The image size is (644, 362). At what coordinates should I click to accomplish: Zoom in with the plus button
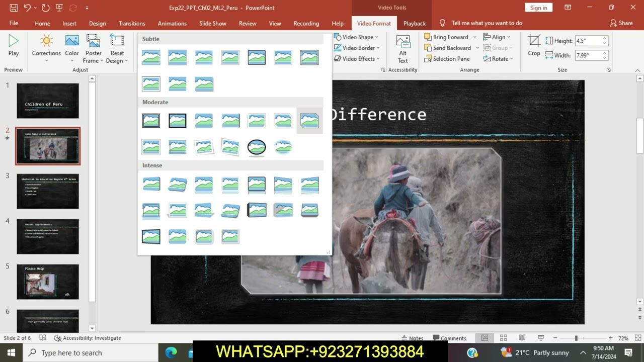(x=611, y=338)
